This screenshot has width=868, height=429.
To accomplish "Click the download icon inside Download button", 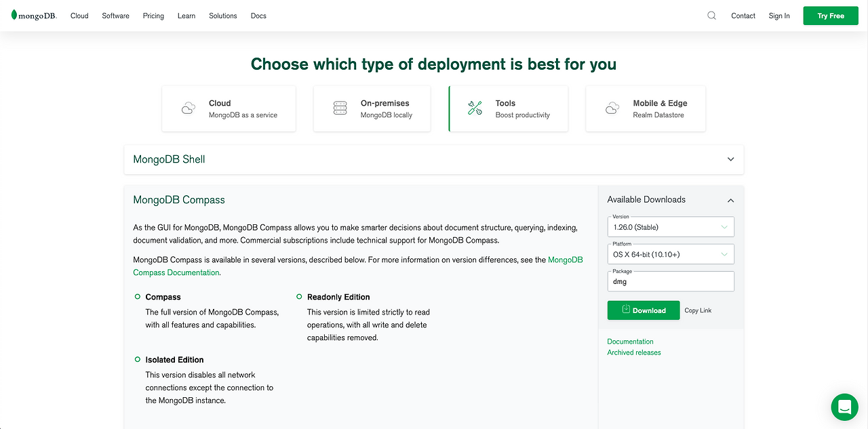I will [626, 310].
